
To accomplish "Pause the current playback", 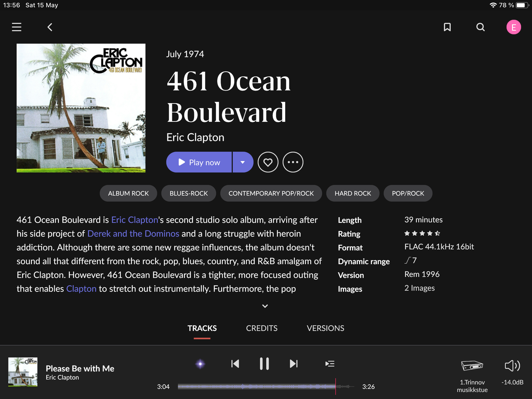I will [x=264, y=364].
